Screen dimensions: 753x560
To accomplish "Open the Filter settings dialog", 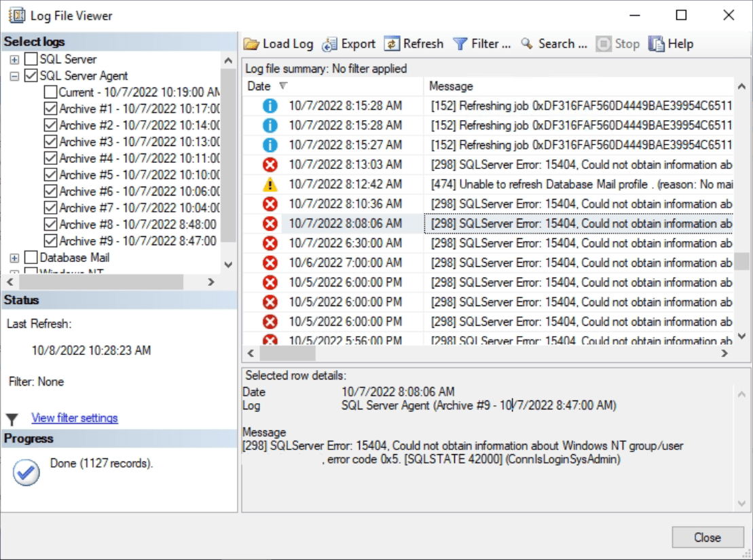I will [481, 43].
